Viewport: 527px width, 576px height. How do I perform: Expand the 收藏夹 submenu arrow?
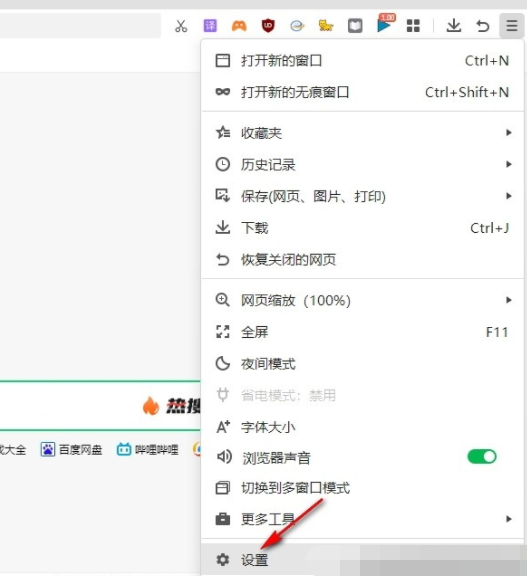[509, 133]
